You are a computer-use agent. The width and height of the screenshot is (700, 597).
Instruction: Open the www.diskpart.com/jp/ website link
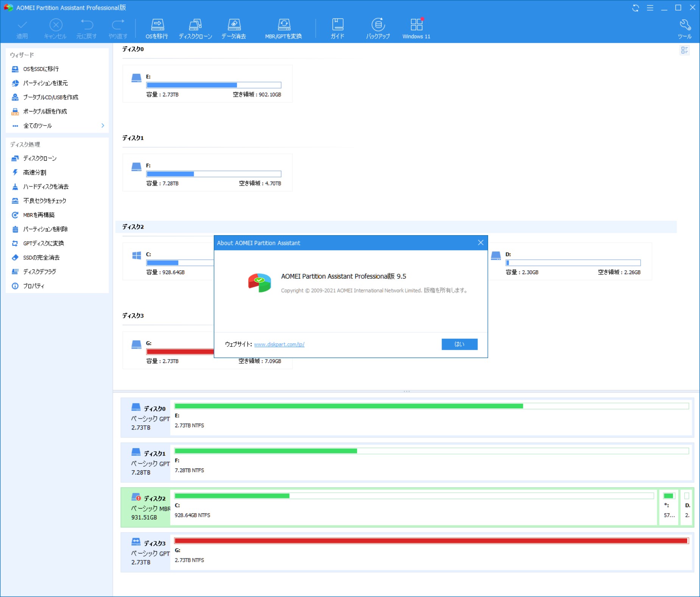280,344
